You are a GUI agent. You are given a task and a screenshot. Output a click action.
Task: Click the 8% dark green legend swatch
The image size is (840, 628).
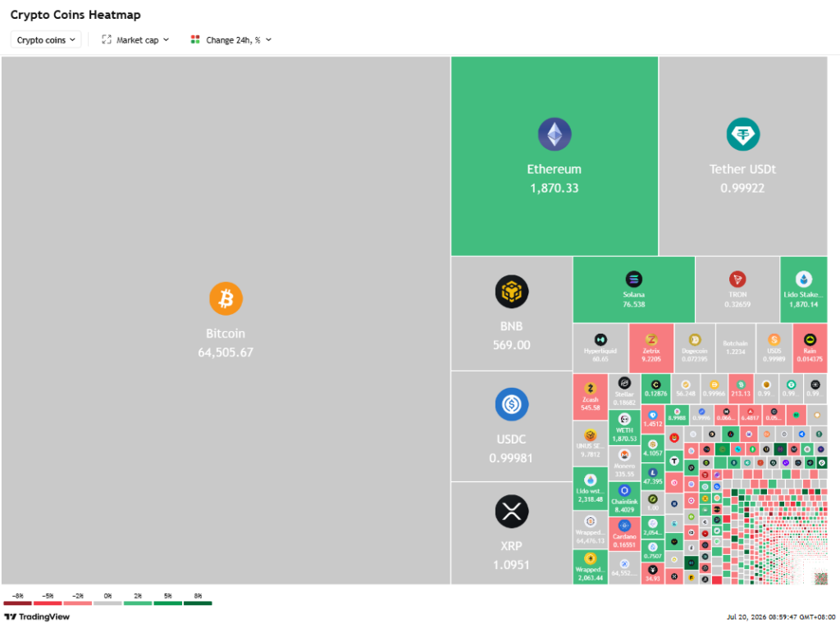(x=198, y=603)
